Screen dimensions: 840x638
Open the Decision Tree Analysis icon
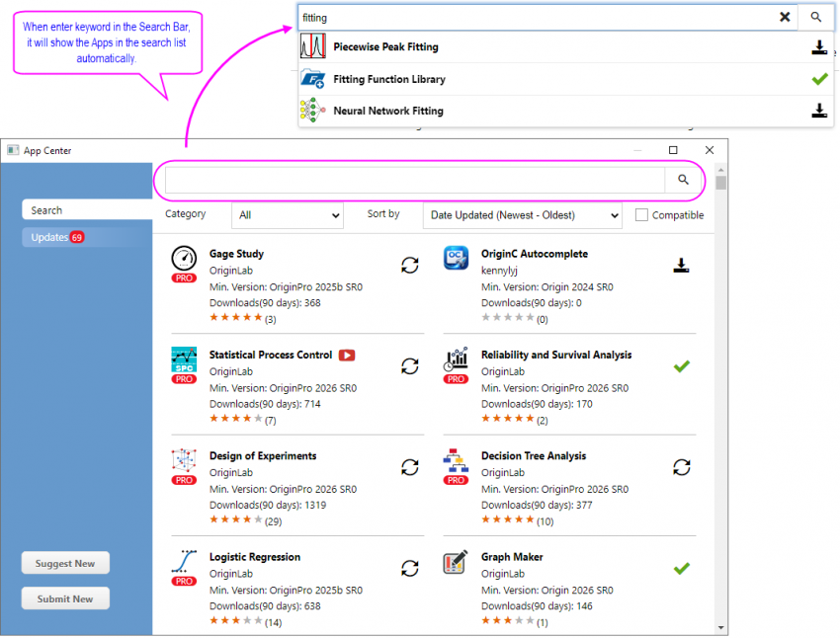[456, 461]
